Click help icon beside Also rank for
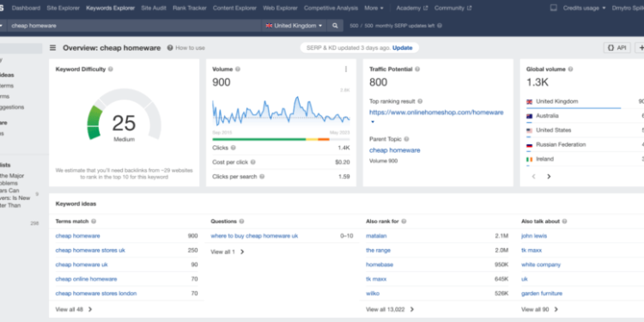The width and height of the screenshot is (644, 322). click(x=404, y=222)
